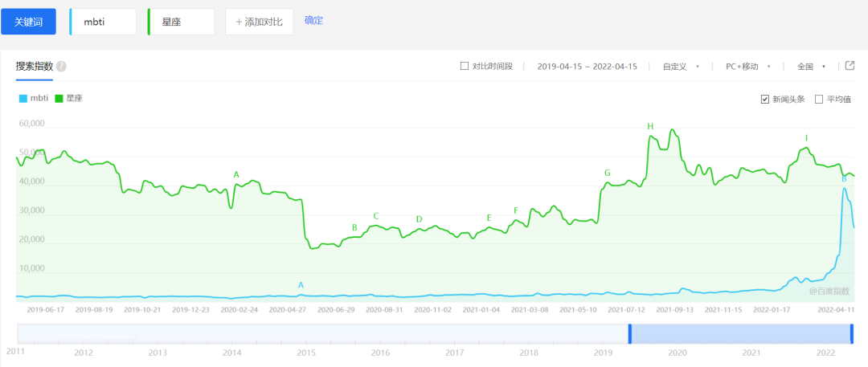Image resolution: width=868 pixels, height=367 pixels.
Task: Click the 关键词 button
Action: click(x=28, y=22)
